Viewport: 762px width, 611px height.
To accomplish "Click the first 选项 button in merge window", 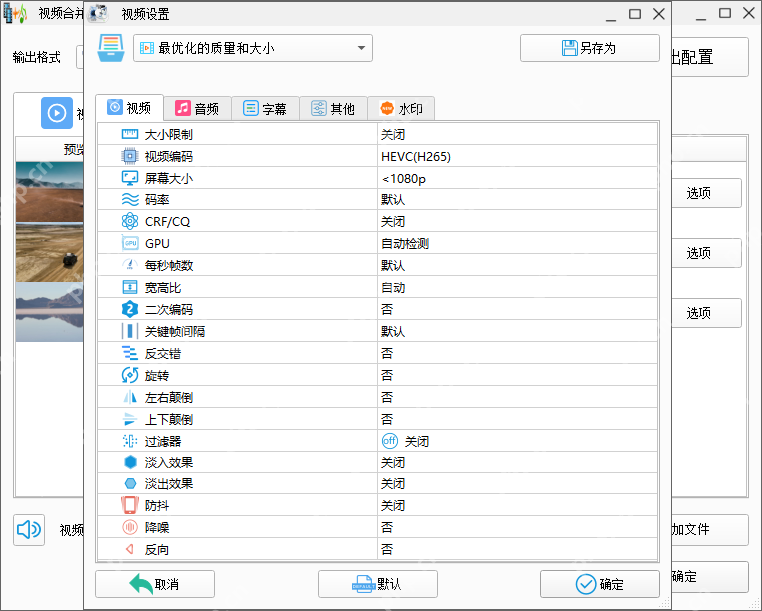I will 707,193.
